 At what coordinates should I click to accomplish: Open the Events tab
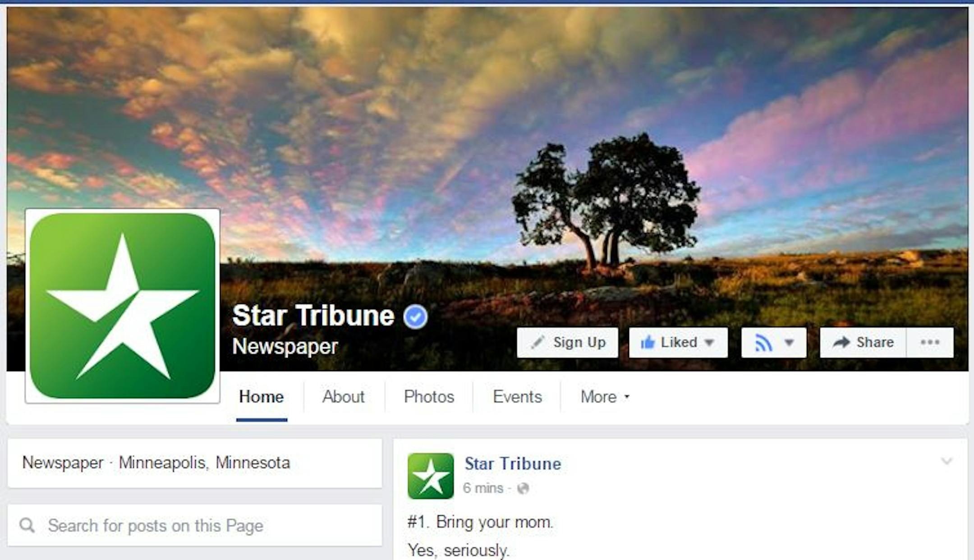click(x=517, y=397)
